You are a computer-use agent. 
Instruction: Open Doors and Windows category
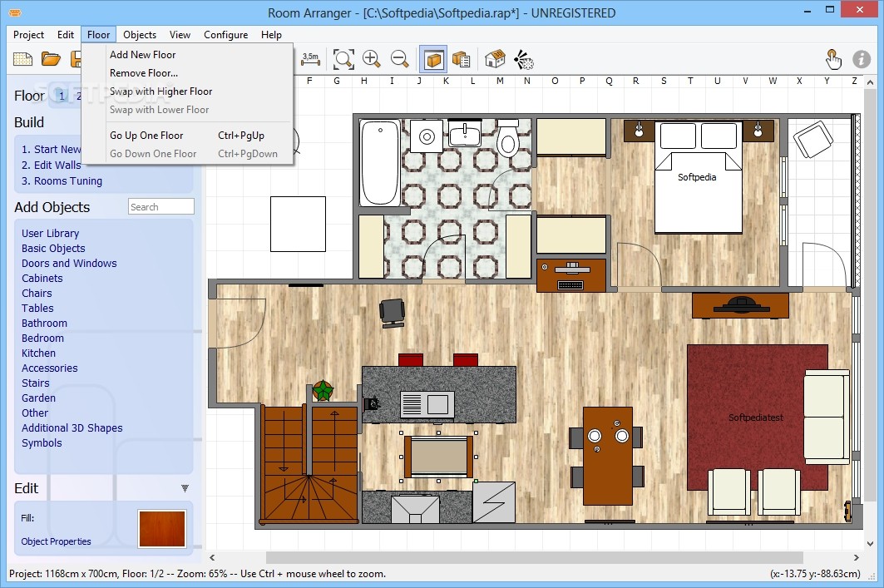(69, 264)
